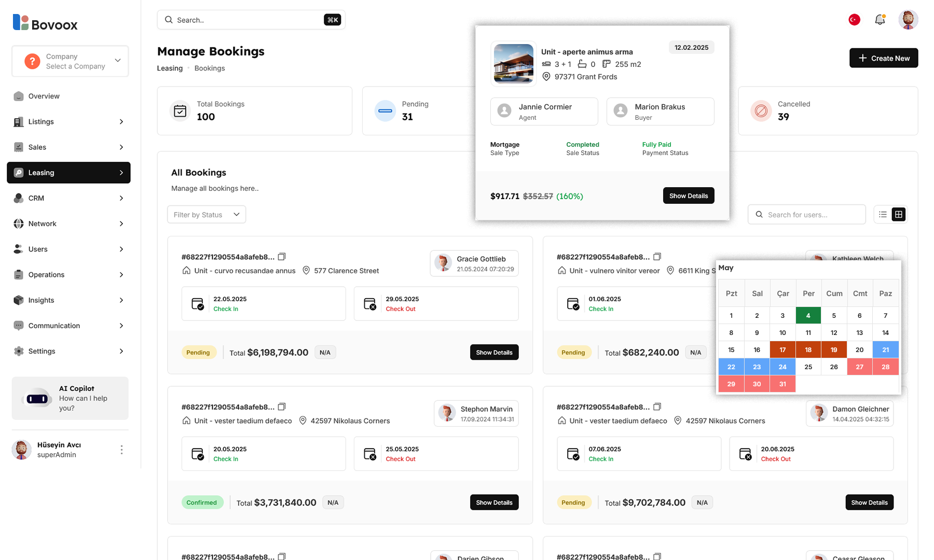
Task: Open the Filter by Status dropdown
Action: [207, 215]
